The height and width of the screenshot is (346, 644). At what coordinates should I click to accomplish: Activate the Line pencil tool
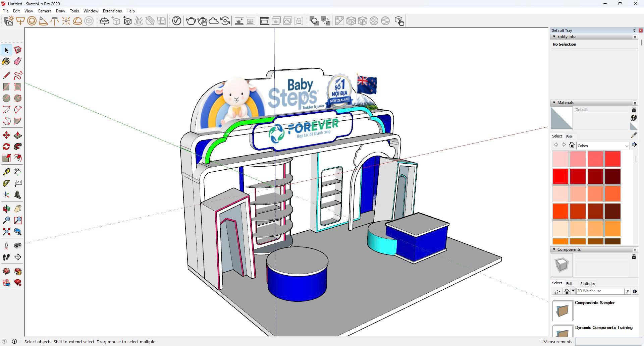pyautogui.click(x=6, y=75)
